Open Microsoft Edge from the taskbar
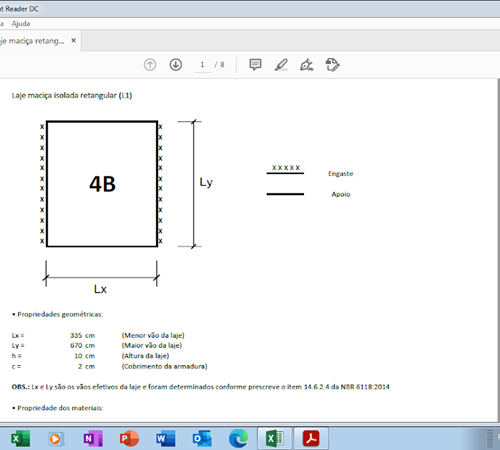 point(238,438)
